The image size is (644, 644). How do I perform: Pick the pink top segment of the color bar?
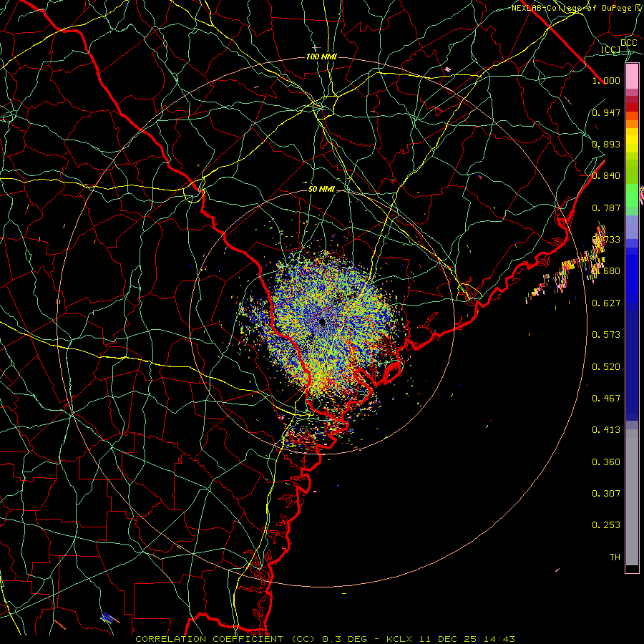(632, 76)
